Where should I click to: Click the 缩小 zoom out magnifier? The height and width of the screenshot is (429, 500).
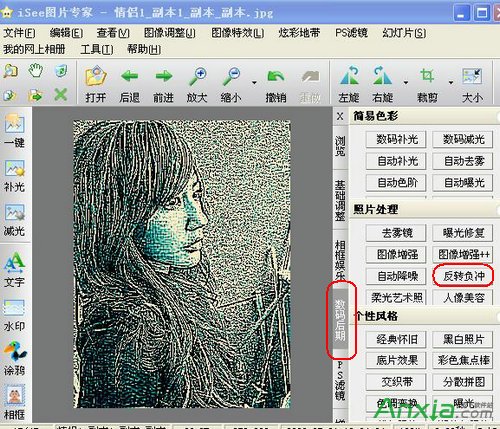pyautogui.click(x=231, y=76)
